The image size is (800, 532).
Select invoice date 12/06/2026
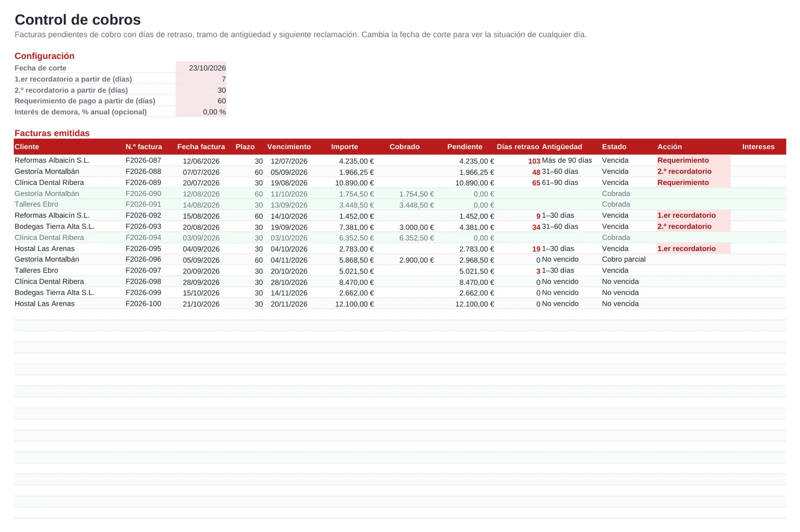pos(201,161)
